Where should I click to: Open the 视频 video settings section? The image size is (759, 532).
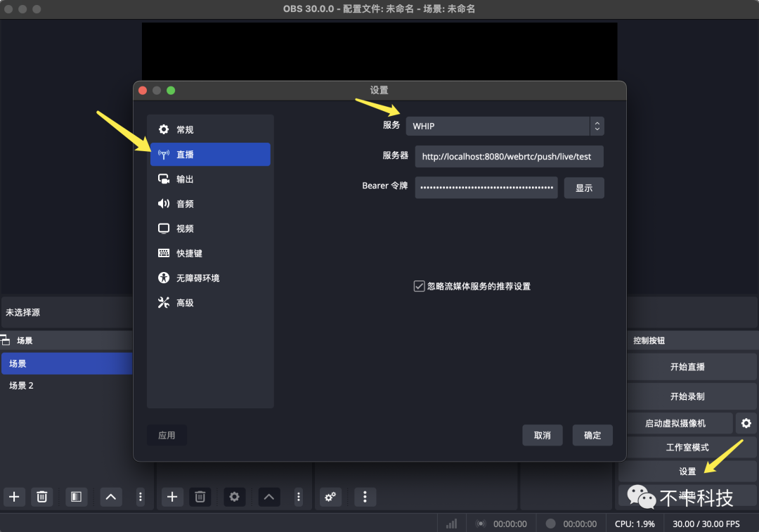210,228
